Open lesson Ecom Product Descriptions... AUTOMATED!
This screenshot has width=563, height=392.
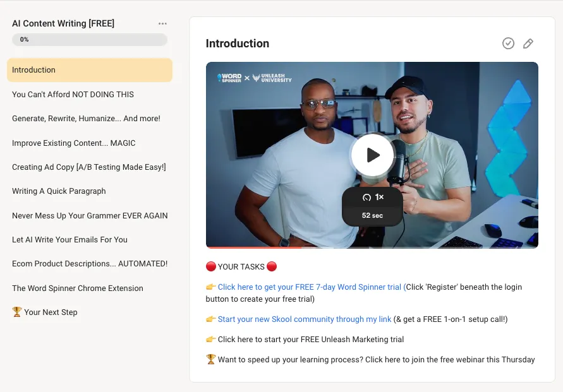point(90,264)
